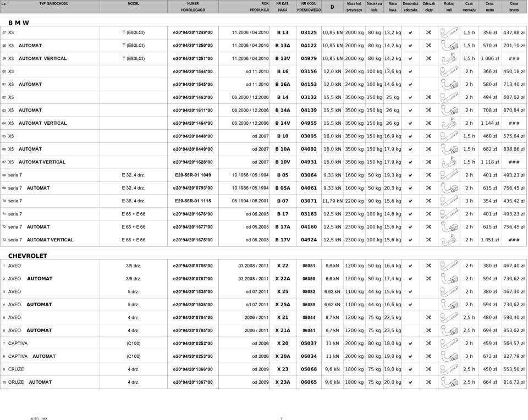Click the bumper removal checkmark in row X 25

pos(410,292)
